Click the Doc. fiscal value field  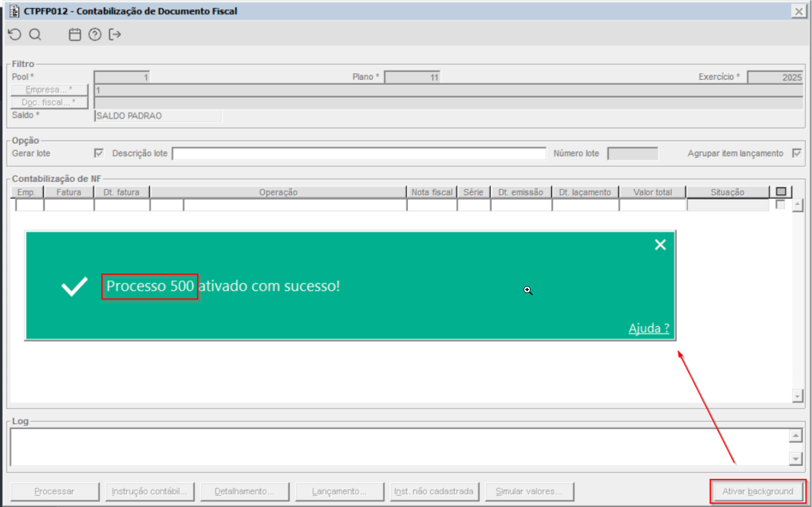click(449, 103)
